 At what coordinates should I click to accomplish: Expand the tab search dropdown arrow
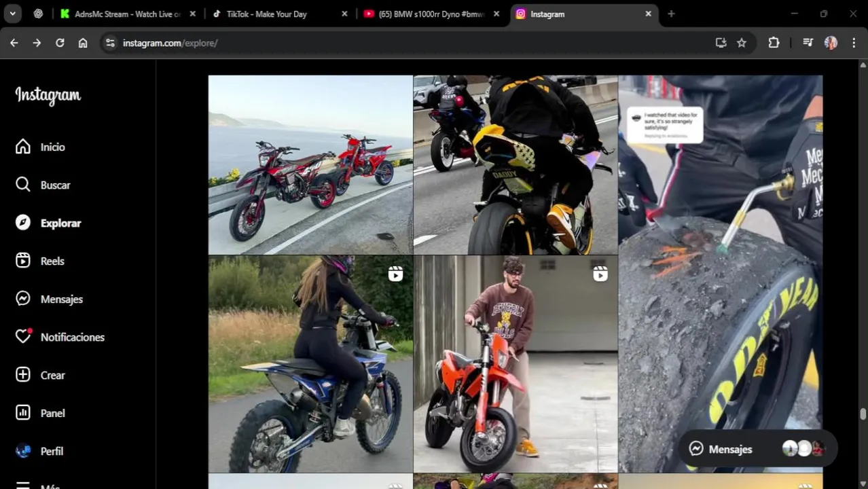pos(12,14)
